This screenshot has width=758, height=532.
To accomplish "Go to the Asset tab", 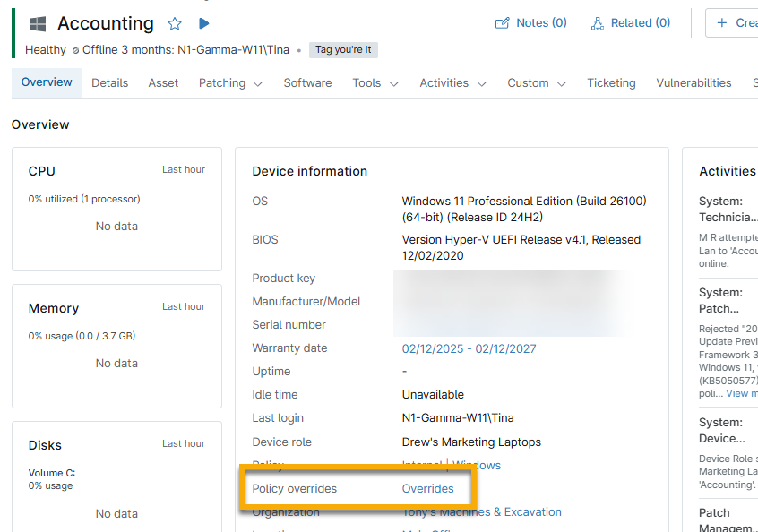I will coord(163,82).
